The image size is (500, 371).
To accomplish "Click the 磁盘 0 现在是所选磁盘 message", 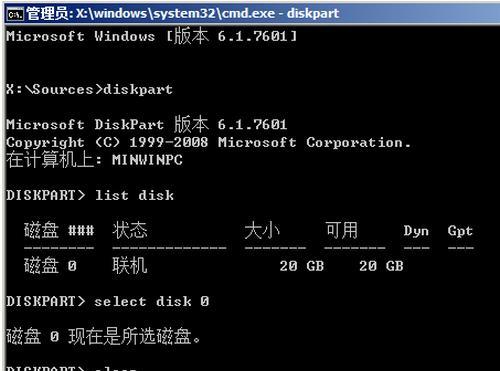I will tap(103, 337).
